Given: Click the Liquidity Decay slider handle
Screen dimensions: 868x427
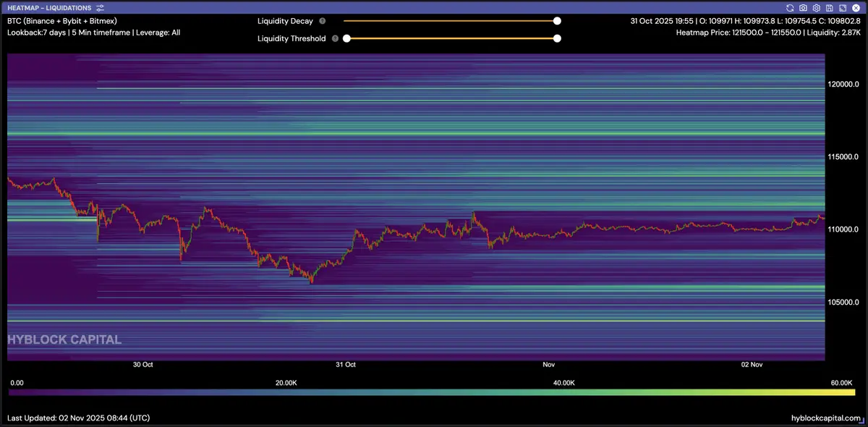Looking at the screenshot, I should click(x=557, y=22).
